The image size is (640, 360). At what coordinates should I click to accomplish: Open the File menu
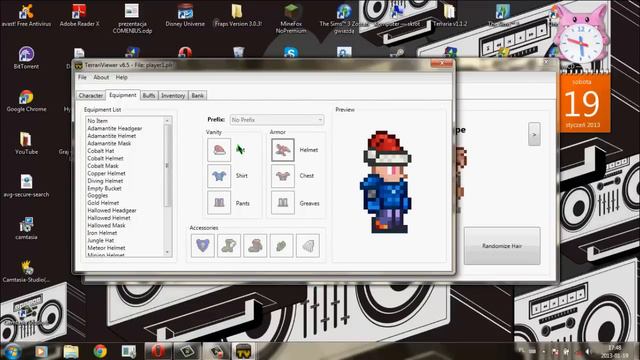(x=82, y=77)
